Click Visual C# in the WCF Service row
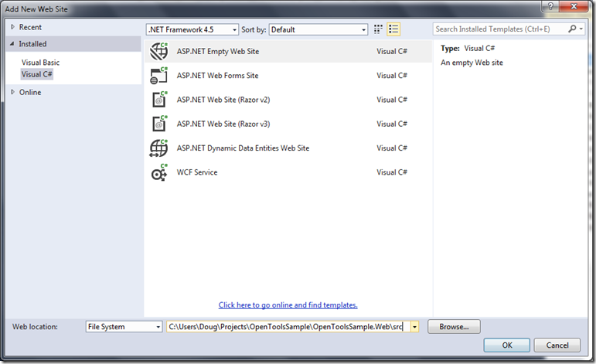 point(392,172)
